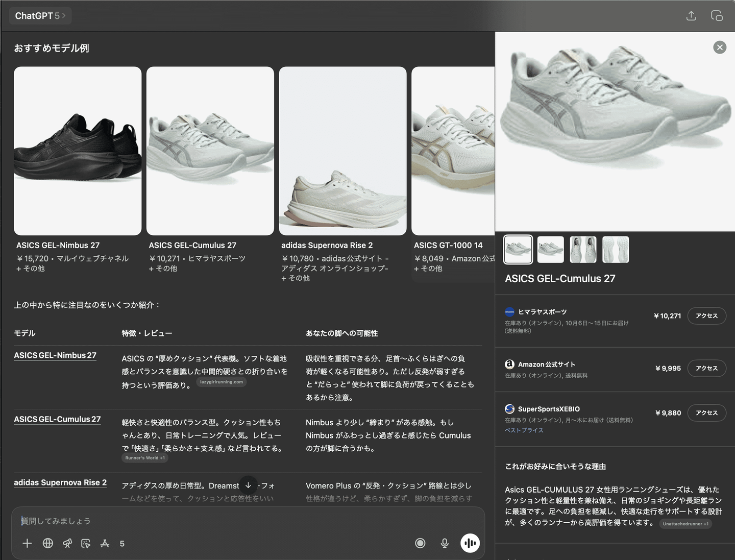Click アクセス button for Amazon公式サイト
This screenshot has width=735, height=560.
pos(707,369)
